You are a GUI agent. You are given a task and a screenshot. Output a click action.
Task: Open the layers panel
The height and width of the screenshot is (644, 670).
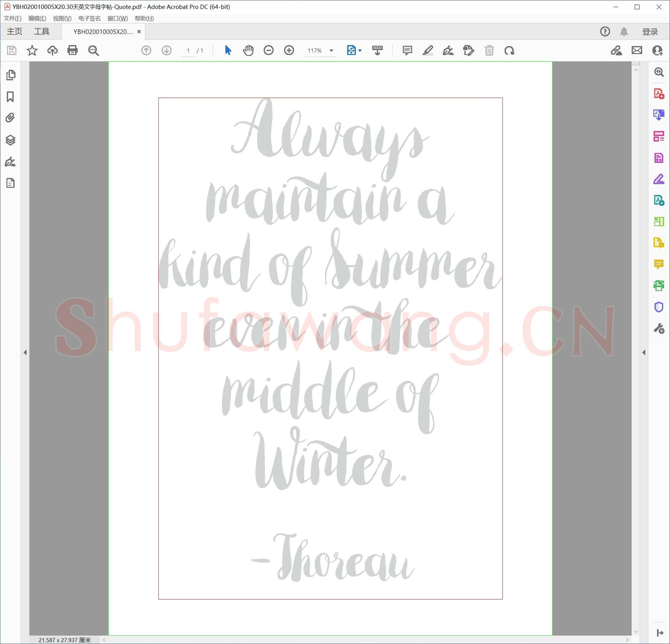point(10,140)
